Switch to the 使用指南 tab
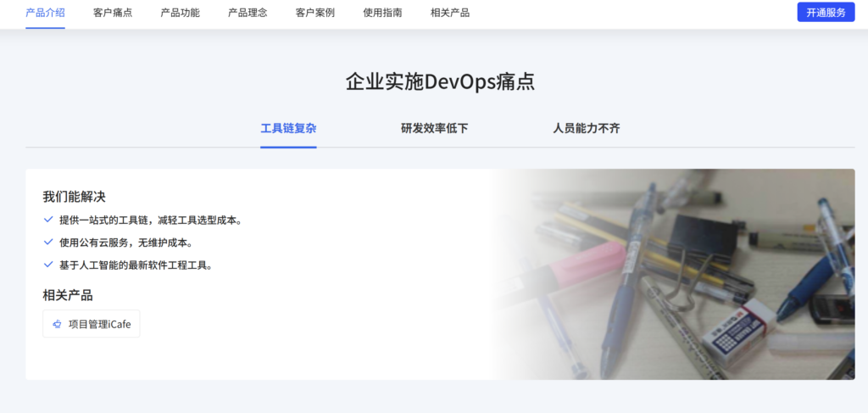The width and height of the screenshot is (868, 413). 382,13
